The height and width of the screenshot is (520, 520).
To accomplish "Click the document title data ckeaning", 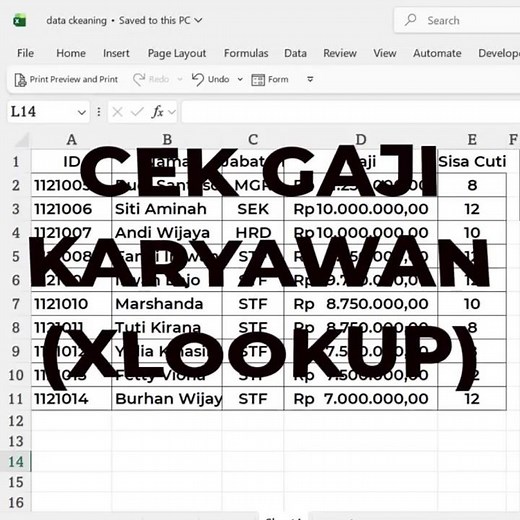I will [x=76, y=21].
